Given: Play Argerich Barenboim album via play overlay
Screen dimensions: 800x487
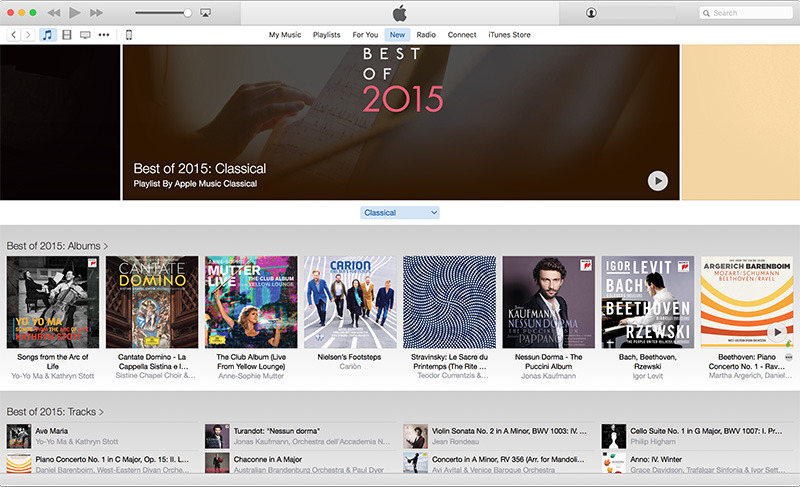Looking at the screenshot, I should coord(777,332).
